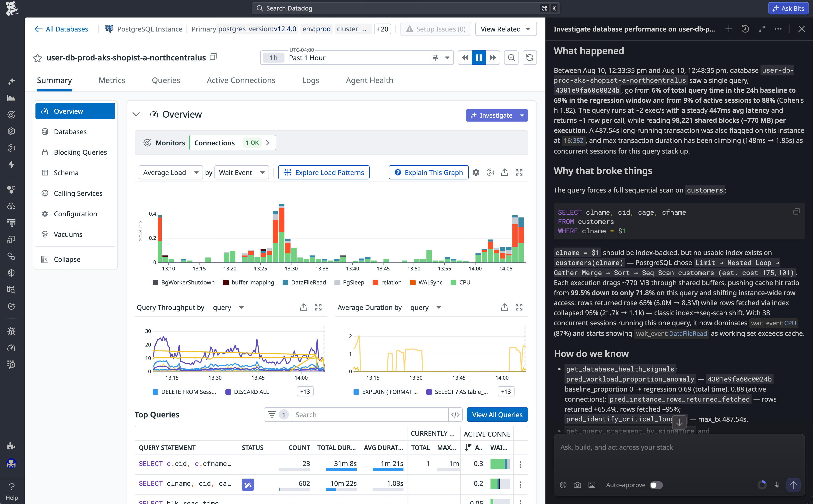813x504 pixels.
Task: Open the time range dropdown arrow
Action: pos(447,58)
